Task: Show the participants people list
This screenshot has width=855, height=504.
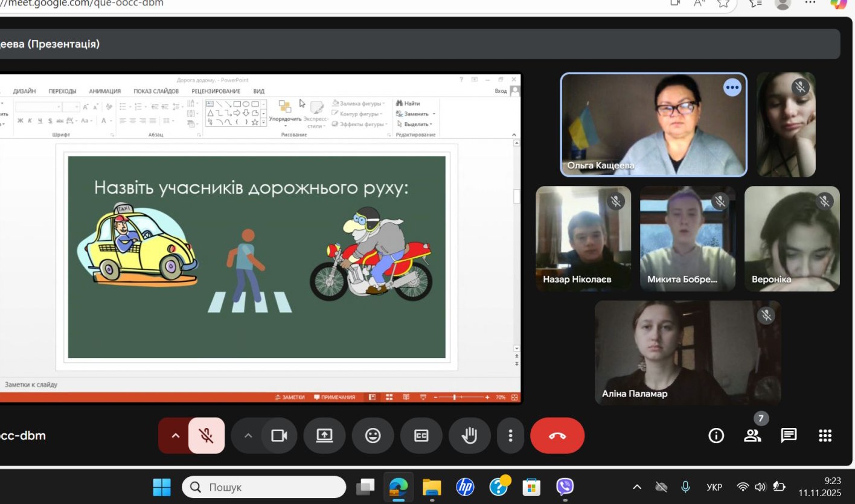Action: (752, 435)
